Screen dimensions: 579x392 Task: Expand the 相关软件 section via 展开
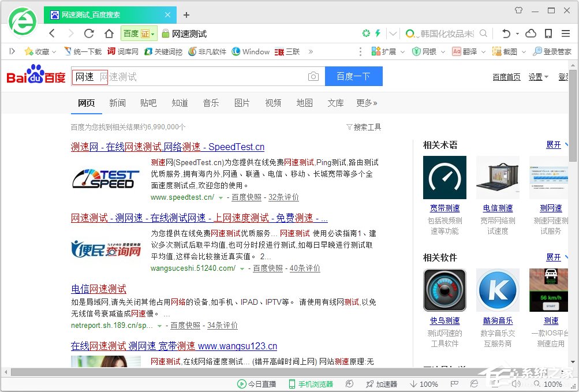pyautogui.click(x=555, y=257)
